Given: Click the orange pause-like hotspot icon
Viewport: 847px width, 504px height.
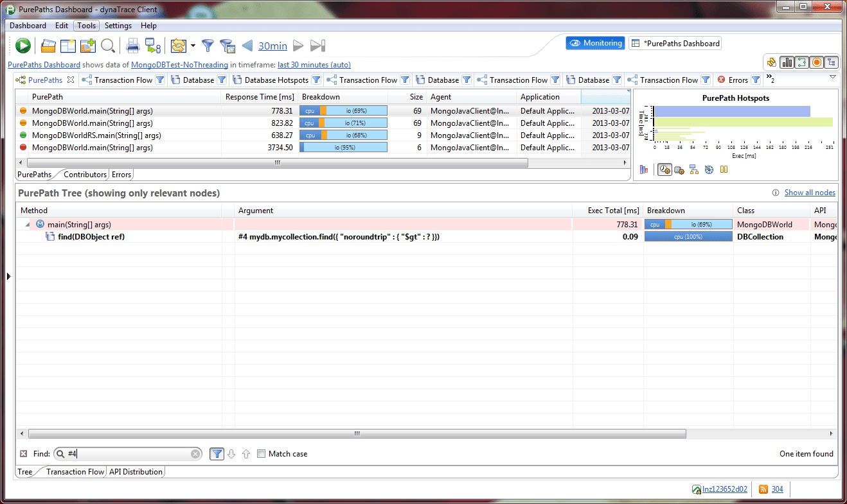Looking at the screenshot, I should (724, 169).
